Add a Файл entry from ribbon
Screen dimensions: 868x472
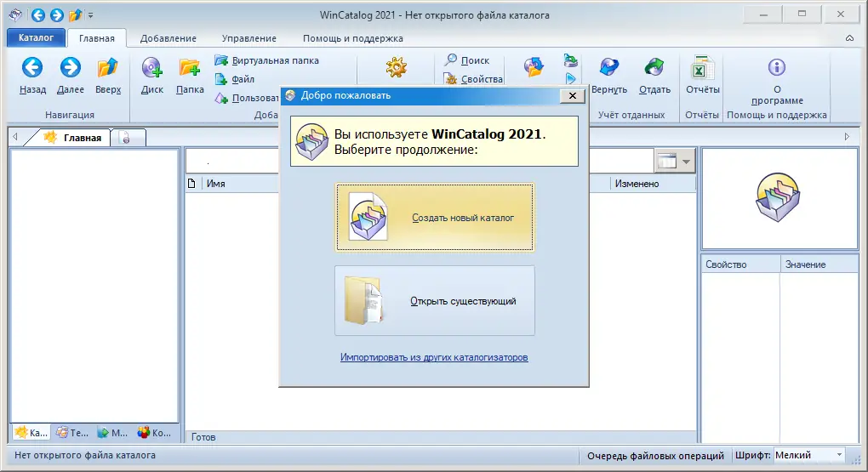click(235, 79)
